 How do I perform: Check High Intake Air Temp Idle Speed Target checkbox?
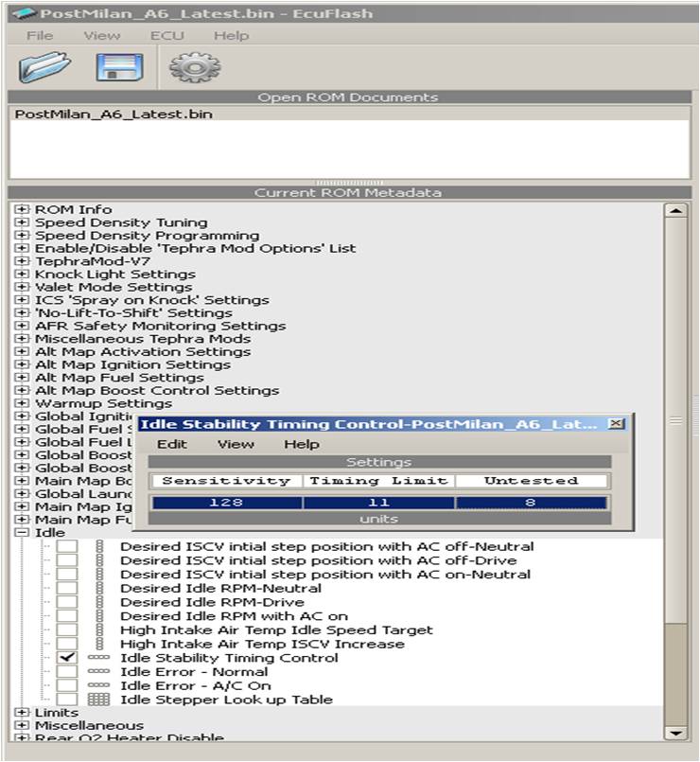pos(66,629)
